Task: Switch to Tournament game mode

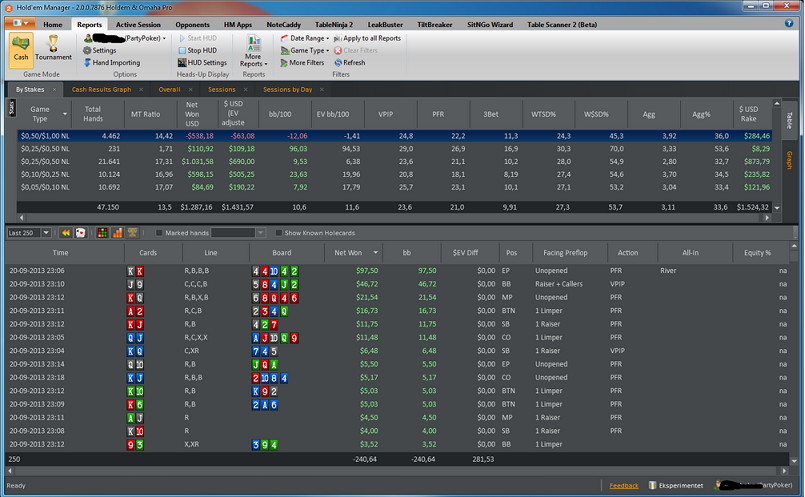Action: coord(53,50)
